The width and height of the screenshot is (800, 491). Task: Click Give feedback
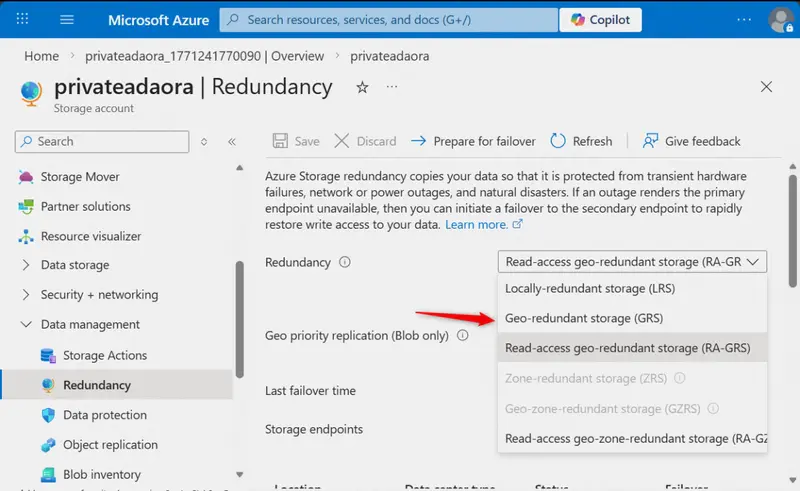click(691, 141)
